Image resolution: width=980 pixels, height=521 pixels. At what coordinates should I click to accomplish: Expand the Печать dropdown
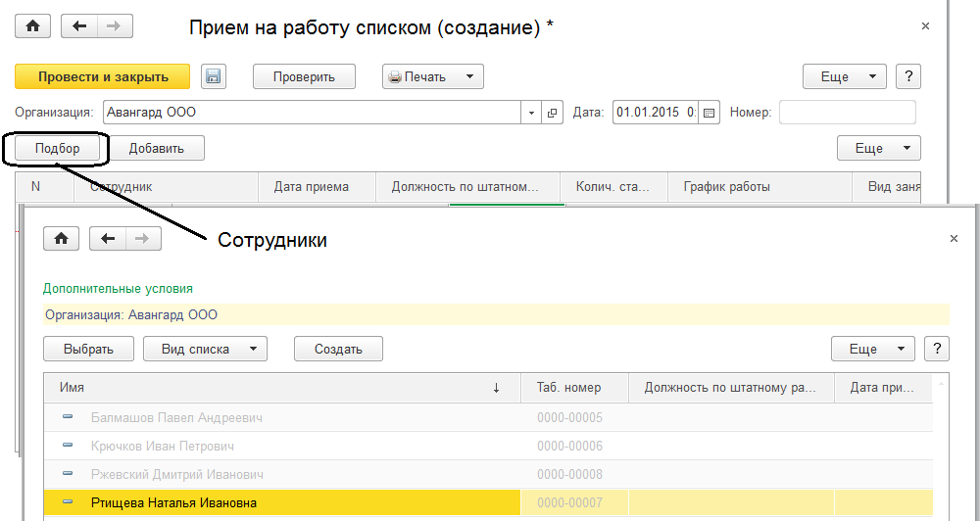(x=469, y=76)
